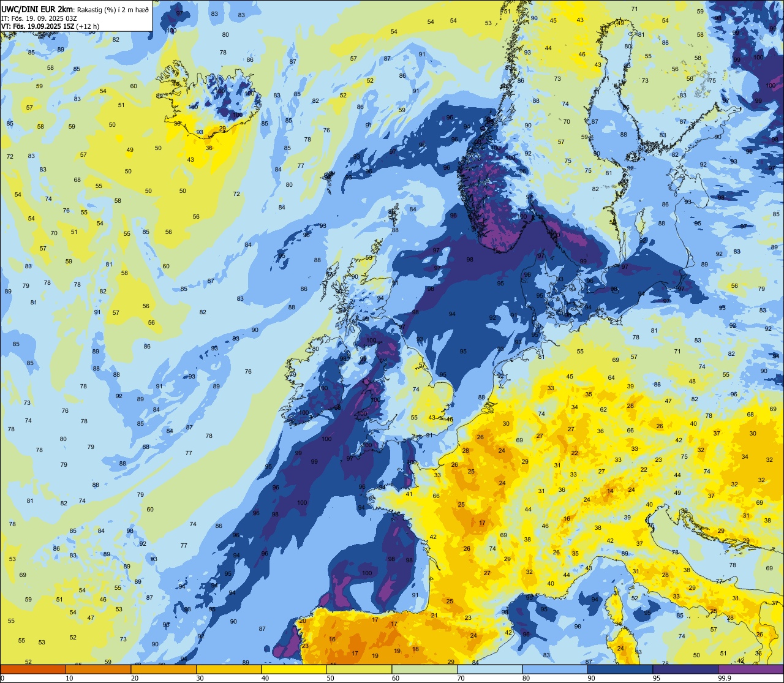Click the humidity value 64 on the map

611,378
